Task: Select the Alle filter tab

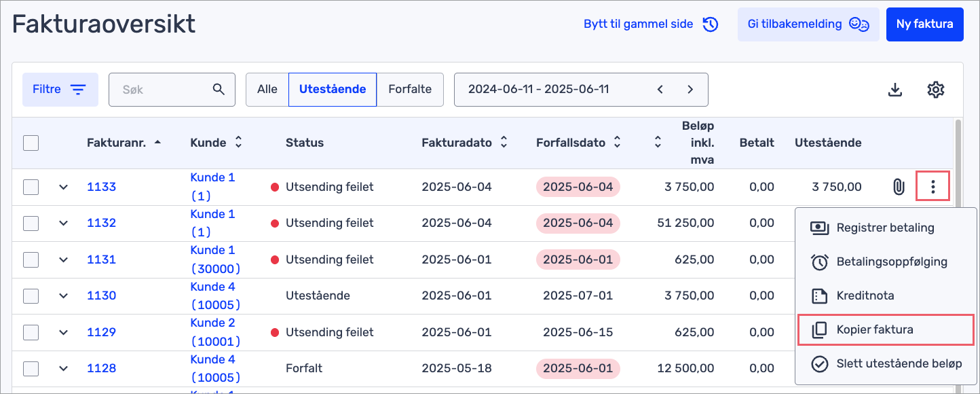Action: 267,89
